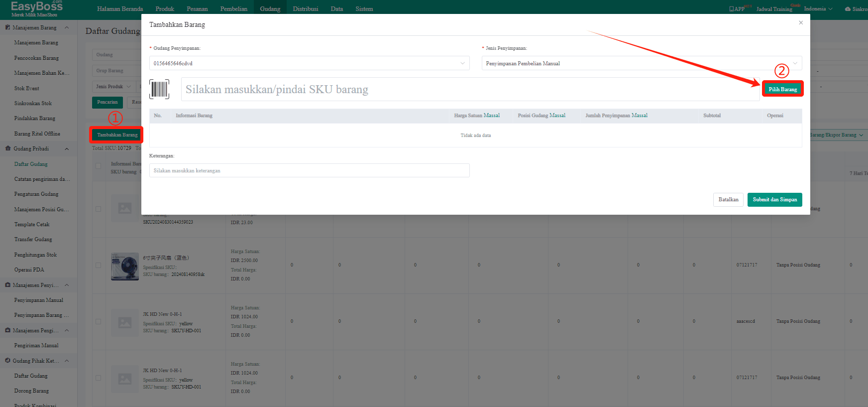868x407 pixels.
Task: Check the last JK HD New 0-H-1 row
Action: (x=98, y=378)
